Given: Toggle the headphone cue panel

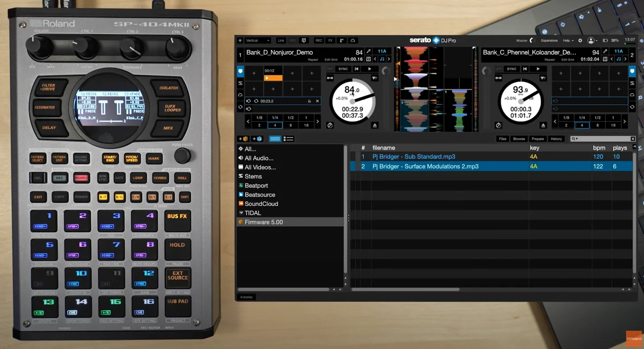Looking at the screenshot, I should (x=353, y=40).
